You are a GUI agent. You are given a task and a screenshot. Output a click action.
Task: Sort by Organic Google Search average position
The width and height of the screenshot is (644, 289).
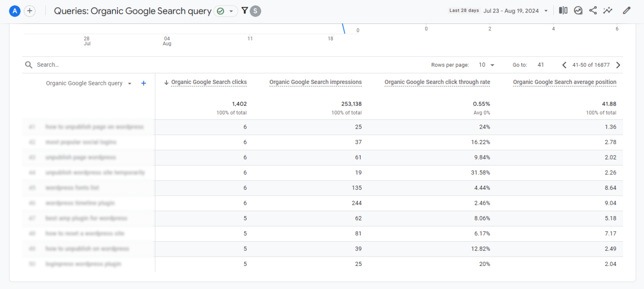[564, 82]
